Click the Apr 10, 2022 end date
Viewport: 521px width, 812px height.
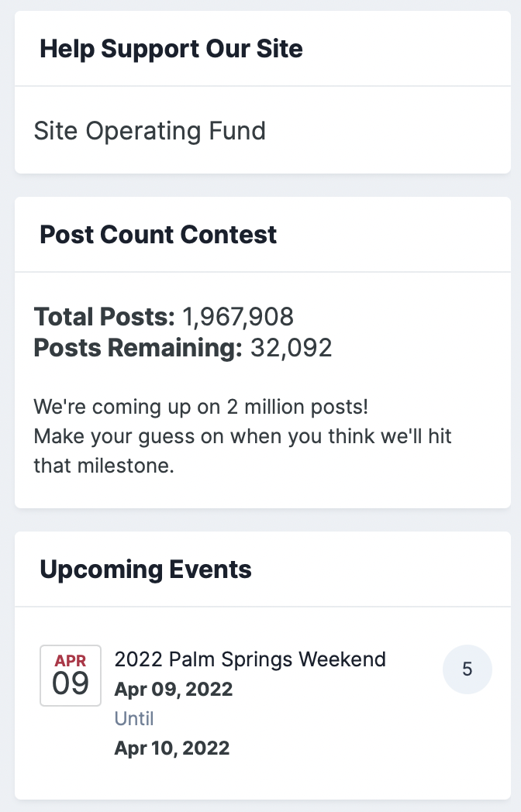[x=172, y=748]
